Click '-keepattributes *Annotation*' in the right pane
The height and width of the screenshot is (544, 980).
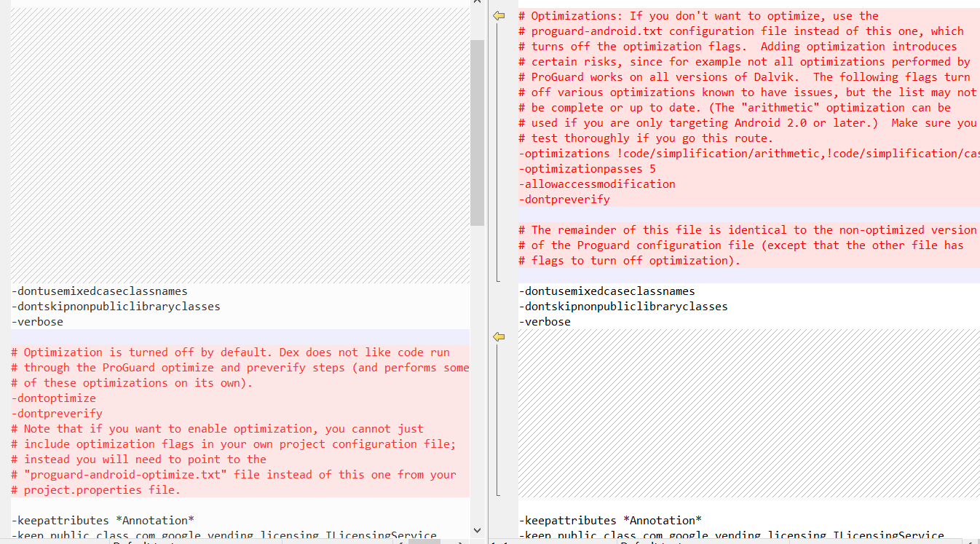[610, 520]
